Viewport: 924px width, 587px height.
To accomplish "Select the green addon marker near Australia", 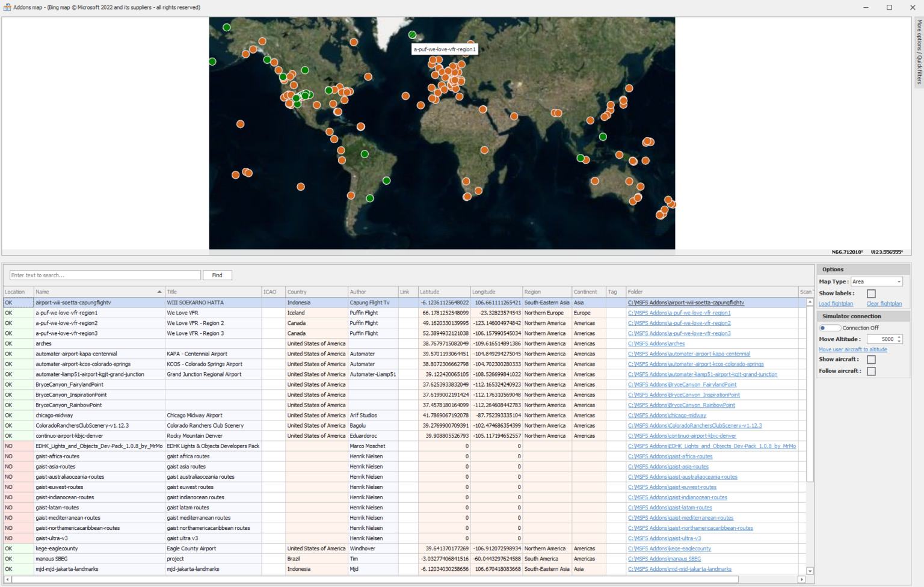I will (579, 158).
